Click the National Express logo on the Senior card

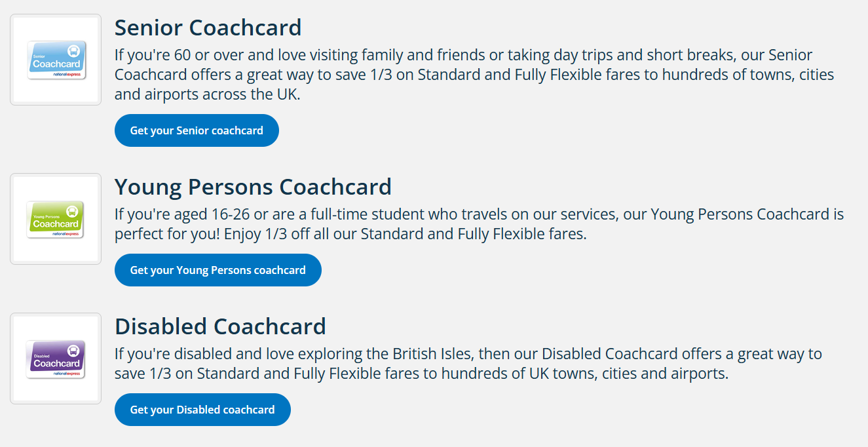pyautogui.click(x=66, y=75)
